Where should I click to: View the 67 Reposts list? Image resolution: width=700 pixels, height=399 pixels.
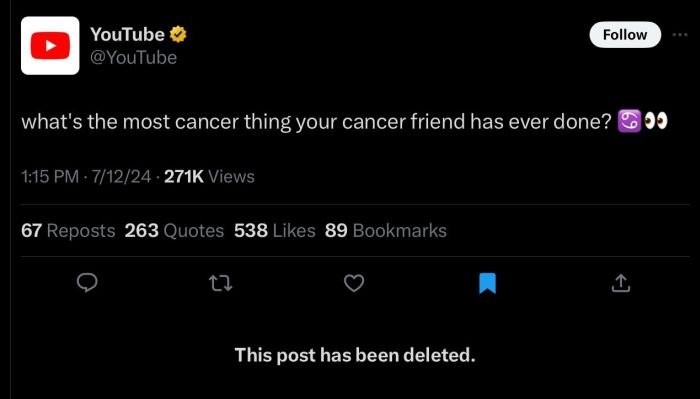coord(68,231)
